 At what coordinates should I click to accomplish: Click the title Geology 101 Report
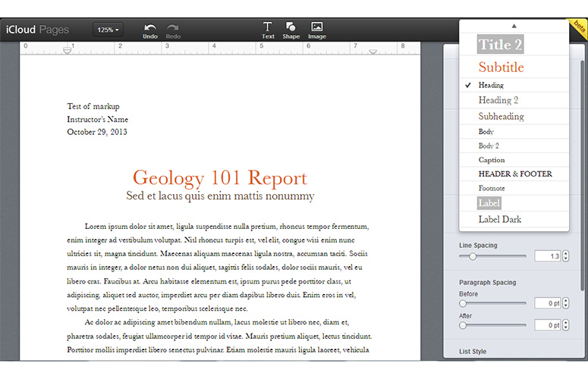[x=220, y=177]
